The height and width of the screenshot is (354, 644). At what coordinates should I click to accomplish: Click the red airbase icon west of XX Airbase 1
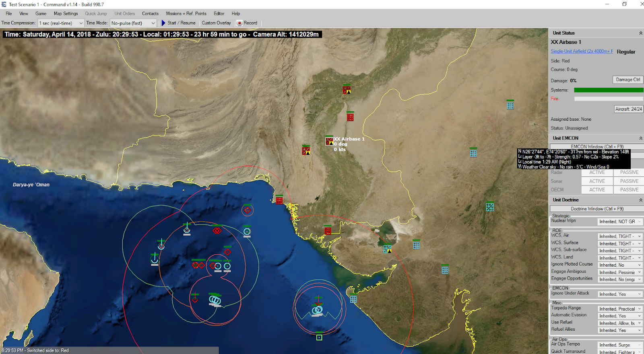pos(306,151)
